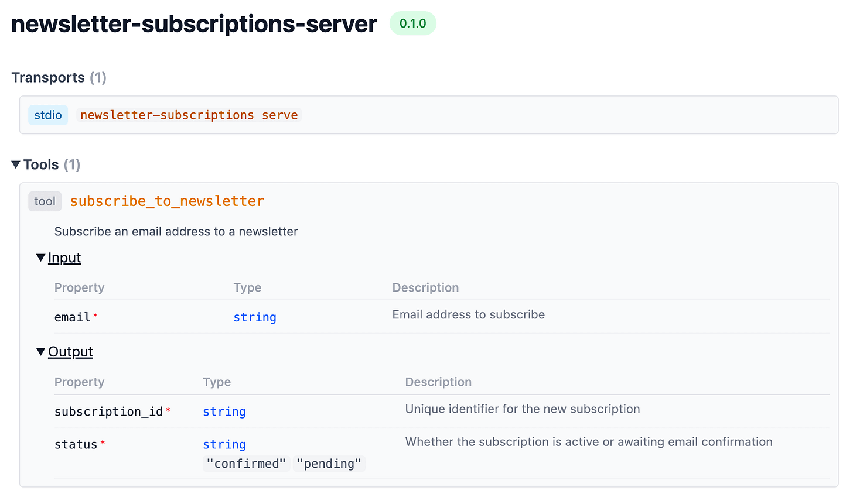Image resolution: width=853 pixels, height=504 pixels.
Task: Click the newsletter-subscriptions-server title
Action: [x=194, y=24]
